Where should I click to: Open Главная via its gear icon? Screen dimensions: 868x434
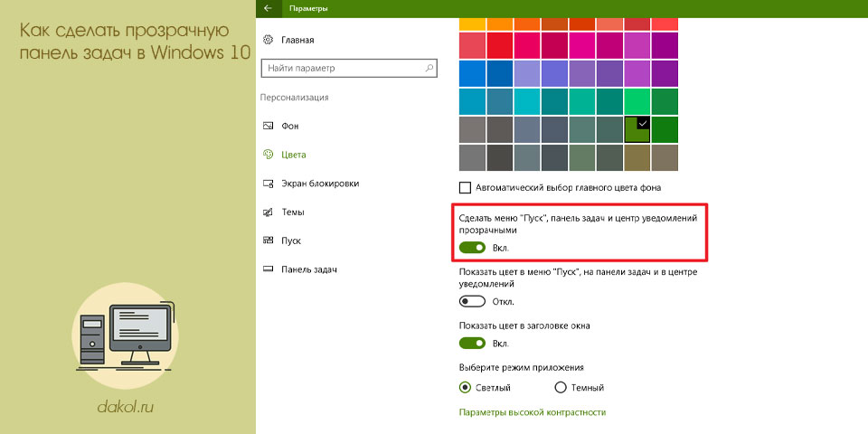tap(269, 40)
